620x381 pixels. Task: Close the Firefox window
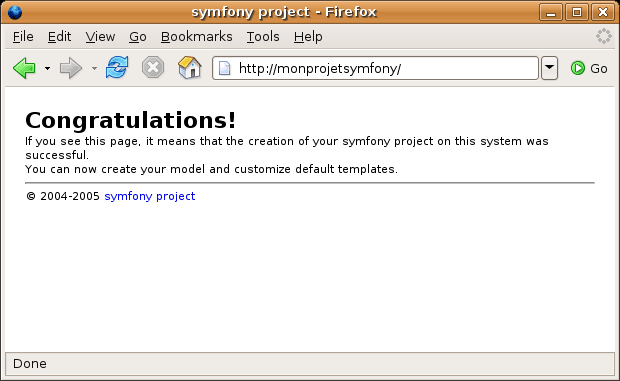(603, 12)
